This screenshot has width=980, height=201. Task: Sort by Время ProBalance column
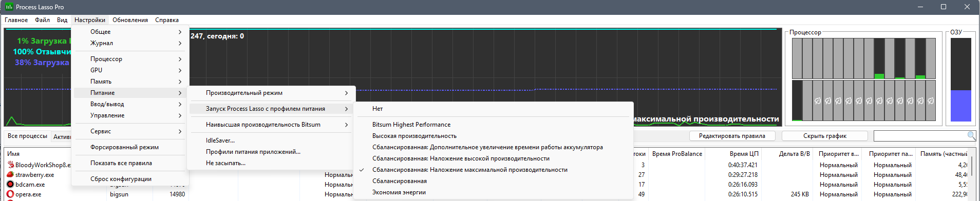pyautogui.click(x=677, y=154)
